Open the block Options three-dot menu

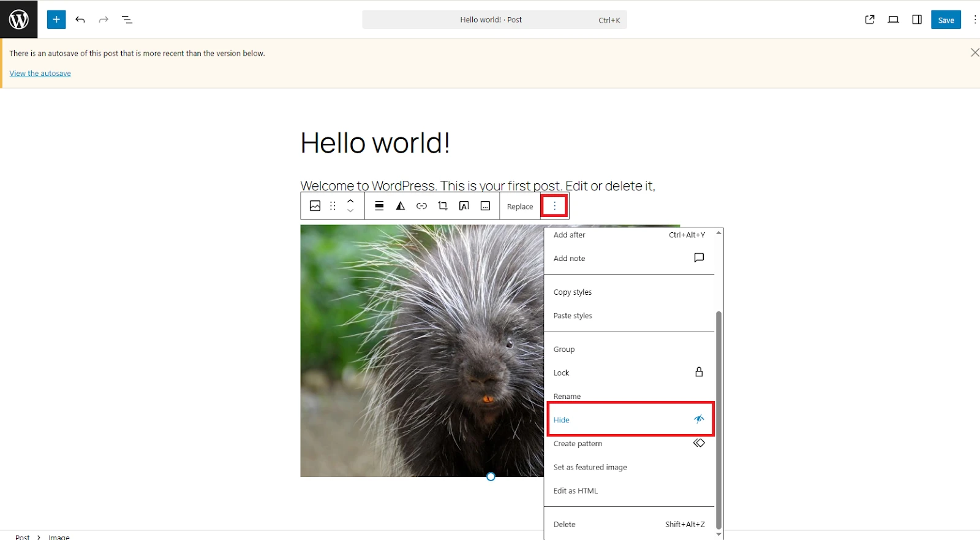[x=555, y=206]
